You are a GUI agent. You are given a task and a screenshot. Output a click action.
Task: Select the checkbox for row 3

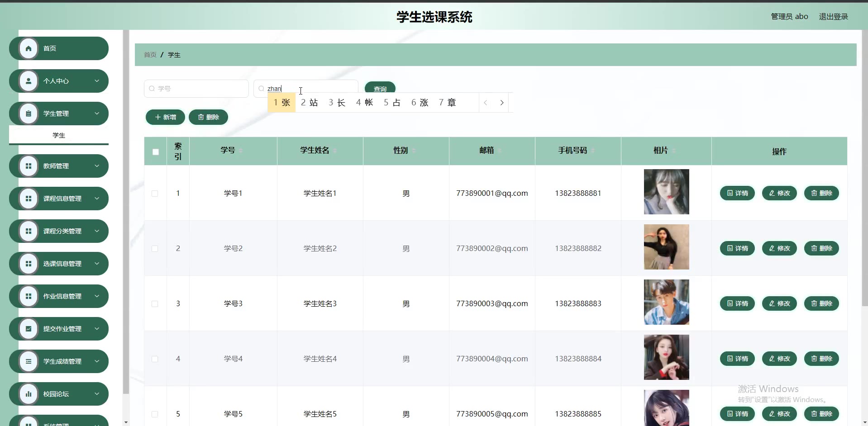pos(155,304)
